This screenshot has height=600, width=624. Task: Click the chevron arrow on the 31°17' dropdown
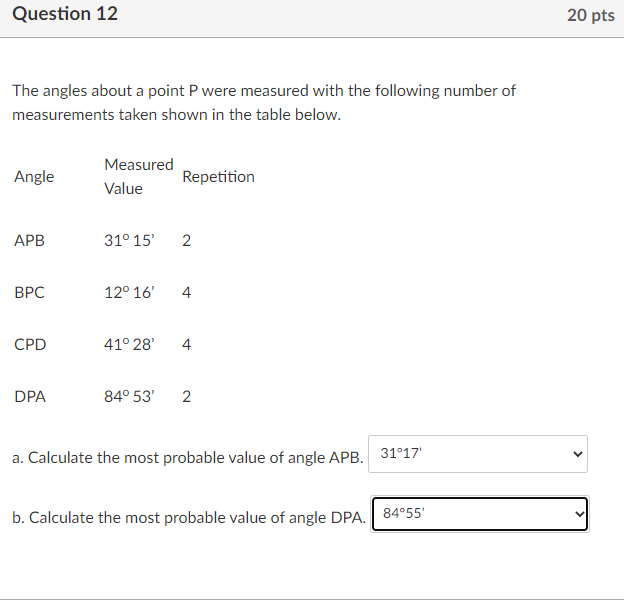tap(577, 454)
